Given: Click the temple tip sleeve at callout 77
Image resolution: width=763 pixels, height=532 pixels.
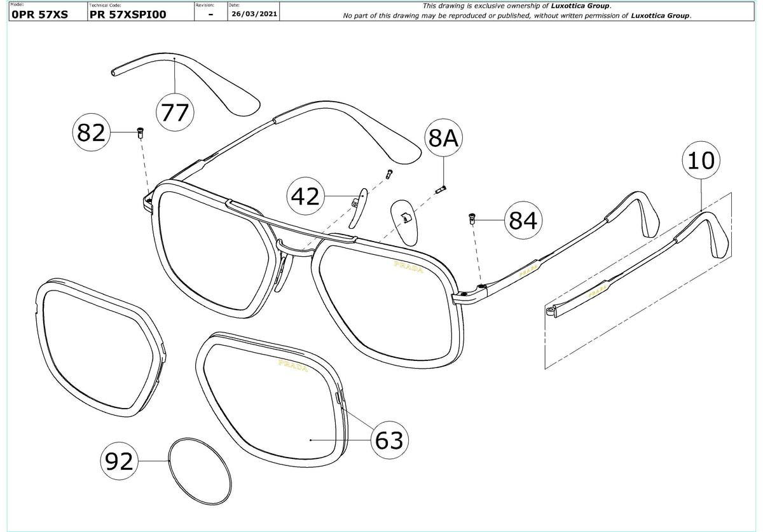Looking at the screenshot, I should [185, 84].
